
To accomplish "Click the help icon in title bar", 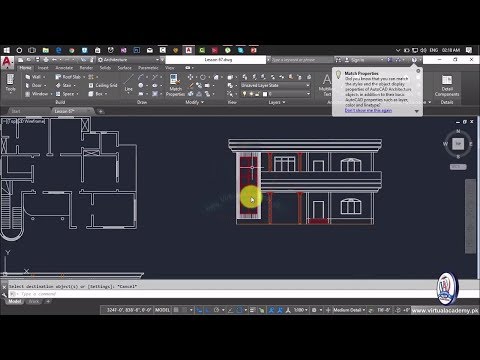I will point(414,60).
